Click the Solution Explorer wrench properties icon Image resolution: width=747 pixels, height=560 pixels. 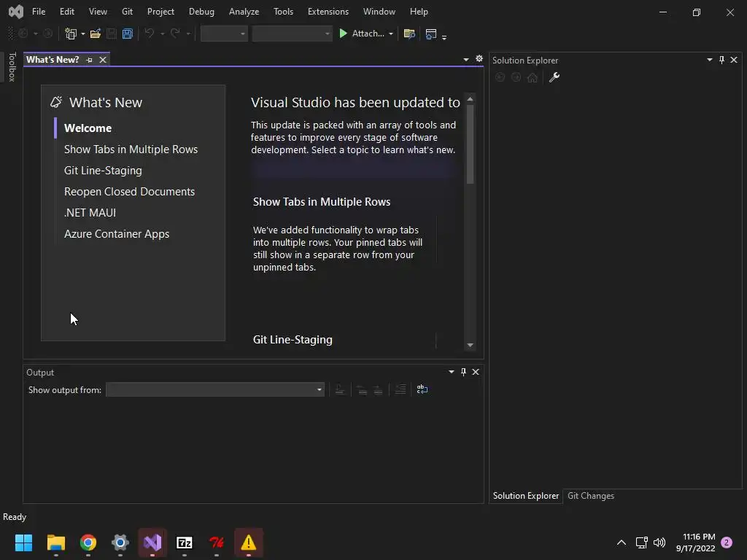(554, 77)
